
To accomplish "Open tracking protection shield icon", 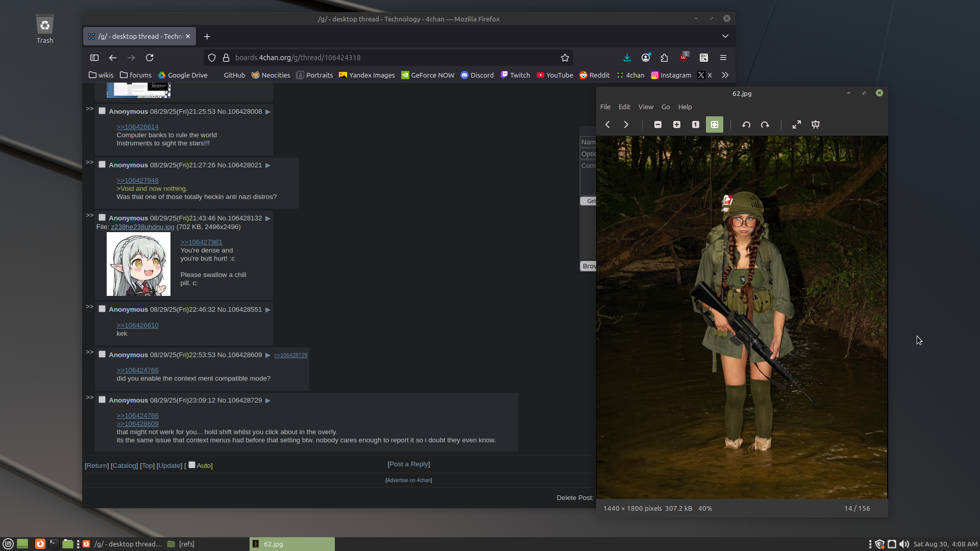I will point(212,58).
